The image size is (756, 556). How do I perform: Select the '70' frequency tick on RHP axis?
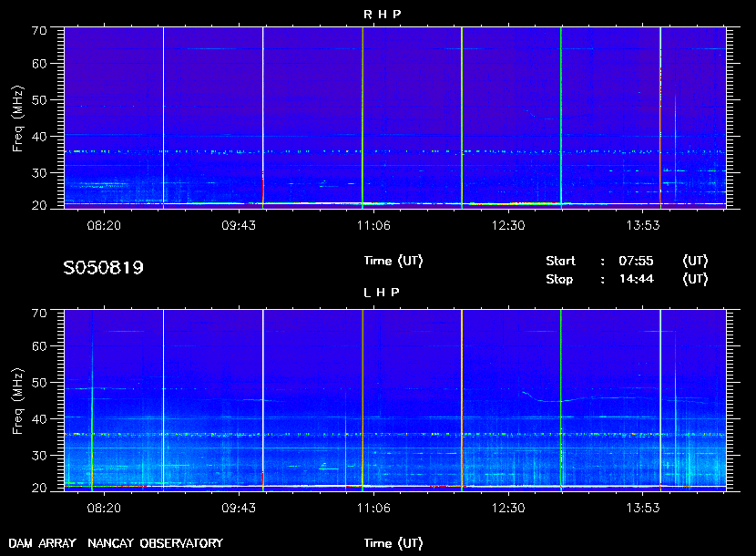(39, 31)
